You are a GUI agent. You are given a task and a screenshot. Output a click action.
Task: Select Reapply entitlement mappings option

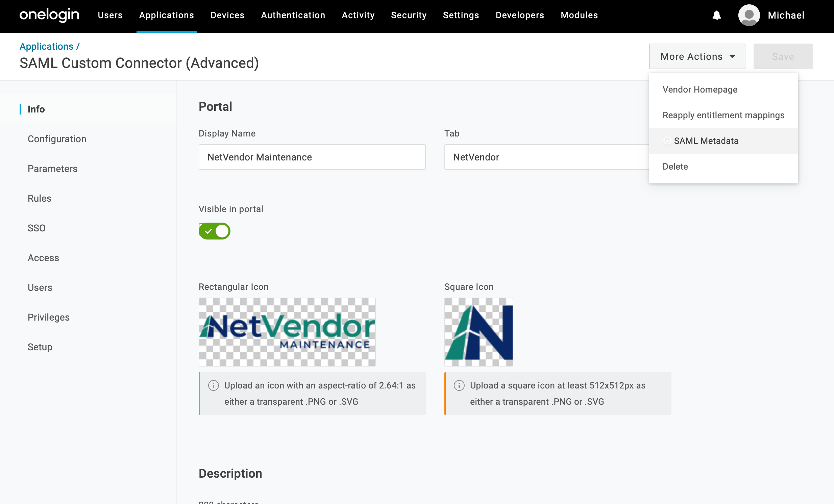(723, 115)
